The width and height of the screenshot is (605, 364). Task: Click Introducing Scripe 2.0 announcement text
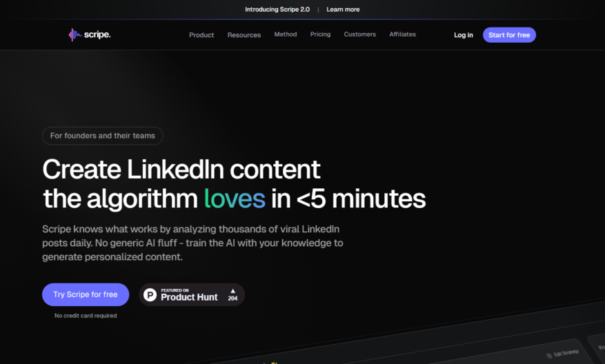(277, 9)
